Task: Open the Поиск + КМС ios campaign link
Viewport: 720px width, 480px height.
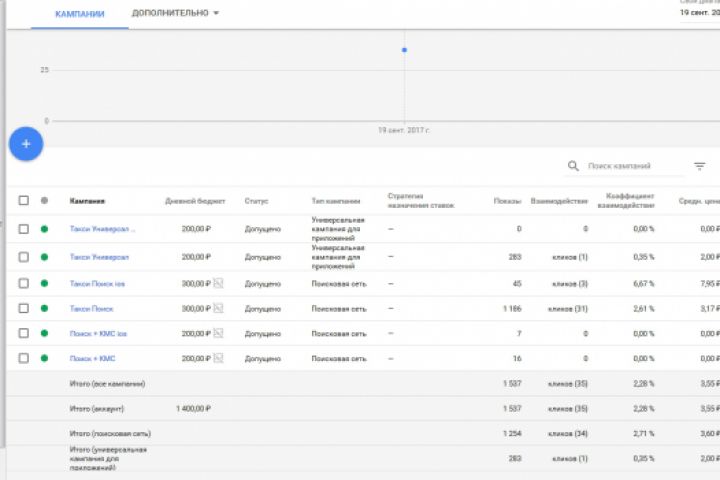Action: point(98,333)
